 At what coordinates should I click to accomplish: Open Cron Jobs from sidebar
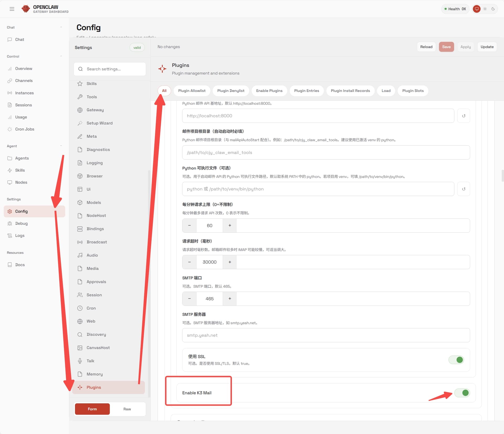coord(24,129)
